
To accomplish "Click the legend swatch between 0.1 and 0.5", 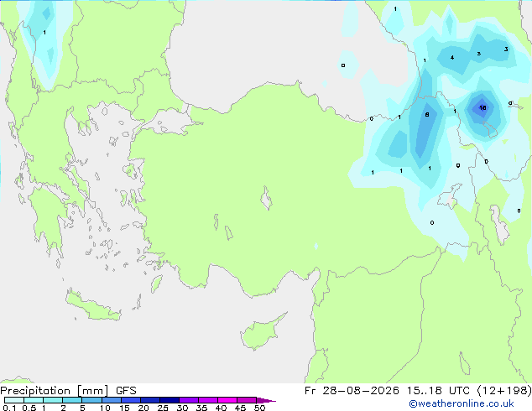I will point(14,400).
